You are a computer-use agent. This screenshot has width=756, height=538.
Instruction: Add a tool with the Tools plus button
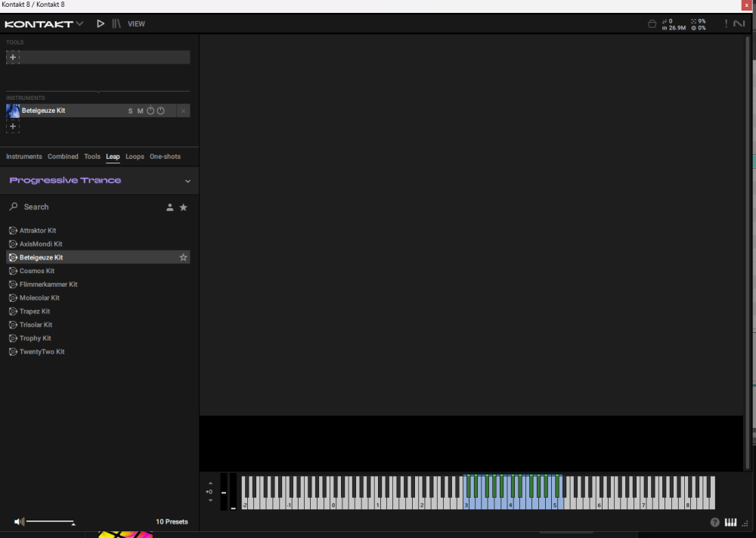tap(13, 58)
